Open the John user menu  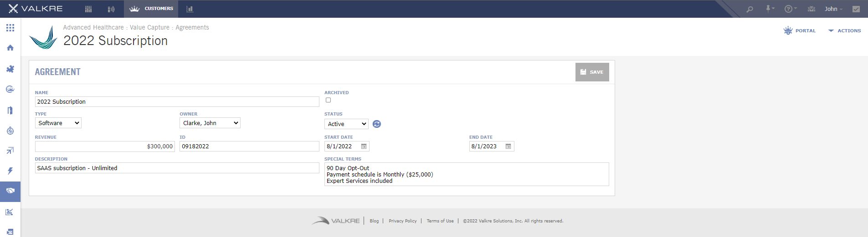point(833,9)
